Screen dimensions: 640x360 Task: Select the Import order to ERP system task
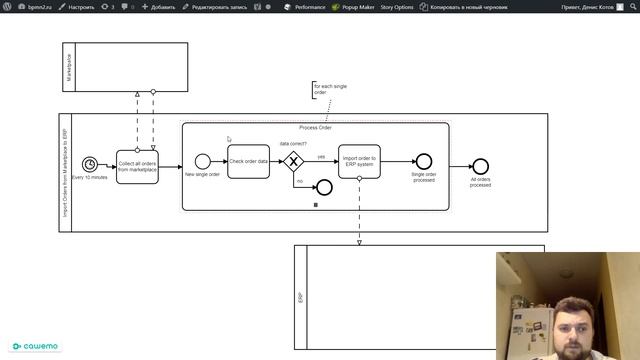tap(359, 162)
